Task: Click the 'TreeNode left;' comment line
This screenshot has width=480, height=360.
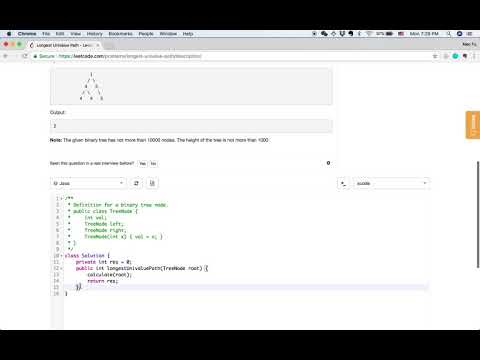Action: tap(104, 224)
